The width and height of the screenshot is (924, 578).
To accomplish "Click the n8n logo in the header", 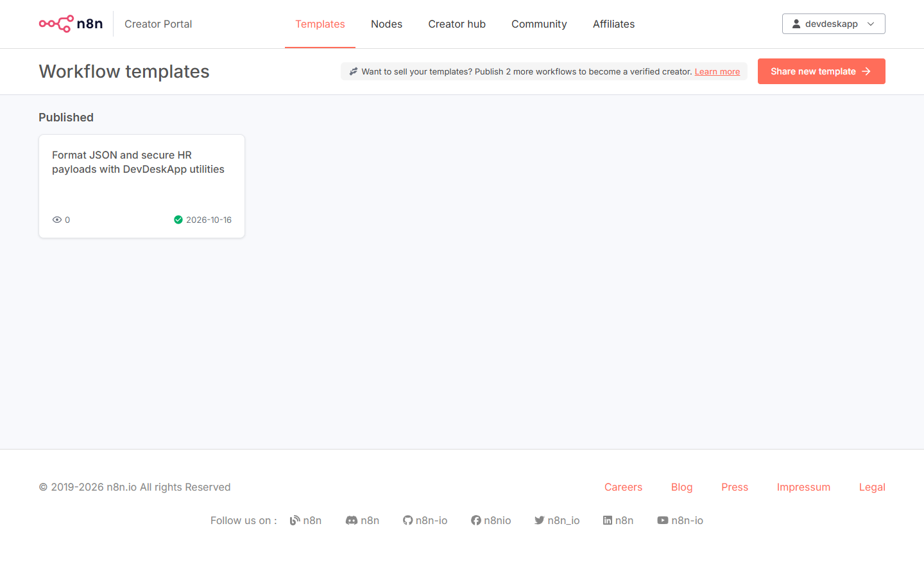I will (x=71, y=24).
